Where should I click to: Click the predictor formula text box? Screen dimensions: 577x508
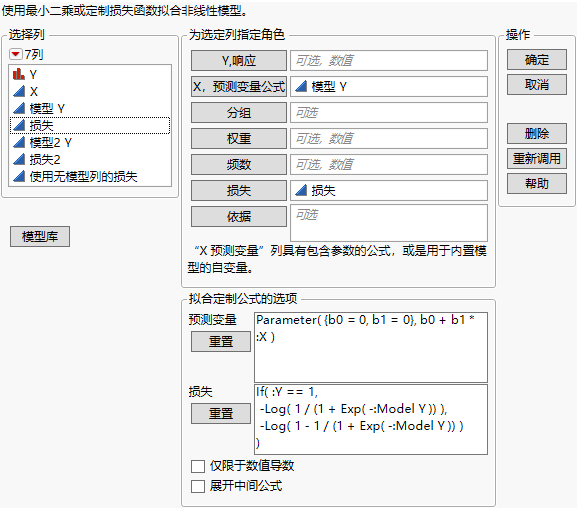[x=371, y=348]
